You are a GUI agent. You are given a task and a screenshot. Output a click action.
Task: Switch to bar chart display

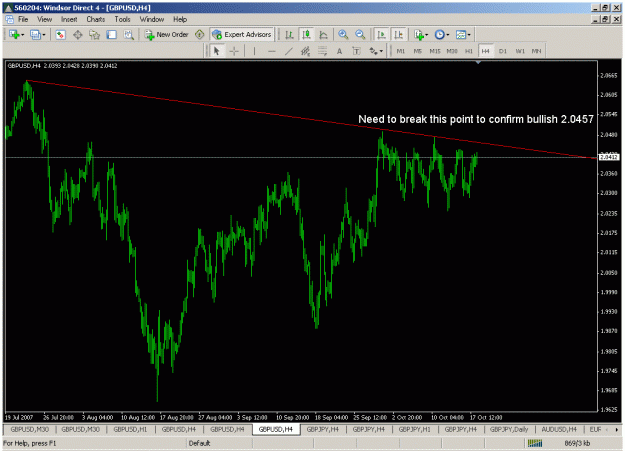(289, 35)
